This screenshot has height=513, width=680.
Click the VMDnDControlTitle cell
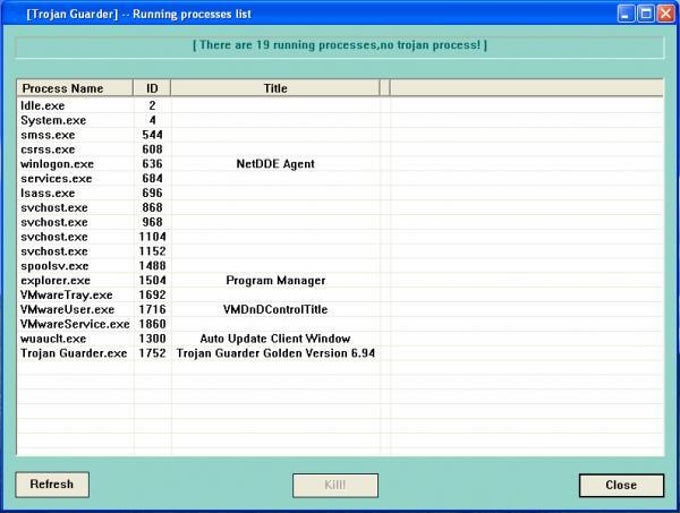coord(275,310)
